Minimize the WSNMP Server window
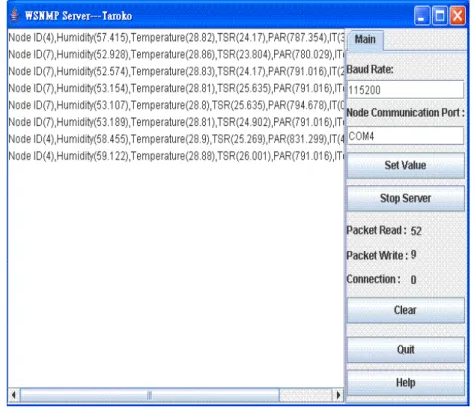The width and height of the screenshot is (474, 413). [x=422, y=16]
